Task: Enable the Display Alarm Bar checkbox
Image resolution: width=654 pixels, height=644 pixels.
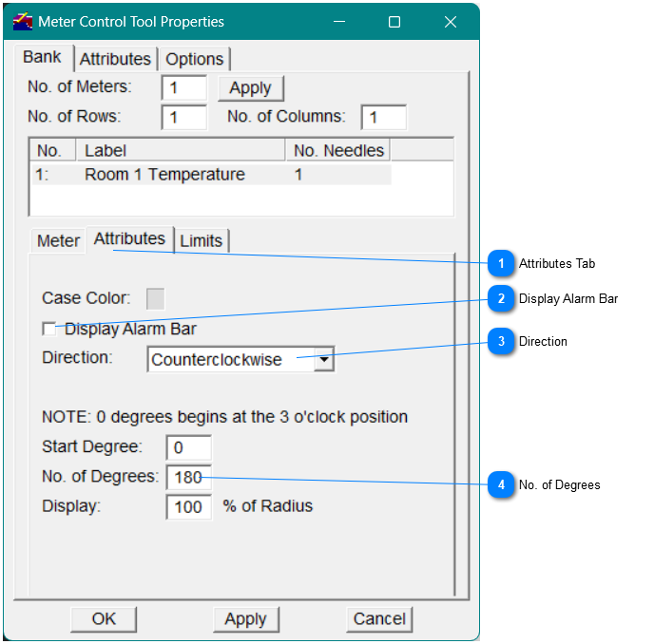Action: click(49, 329)
